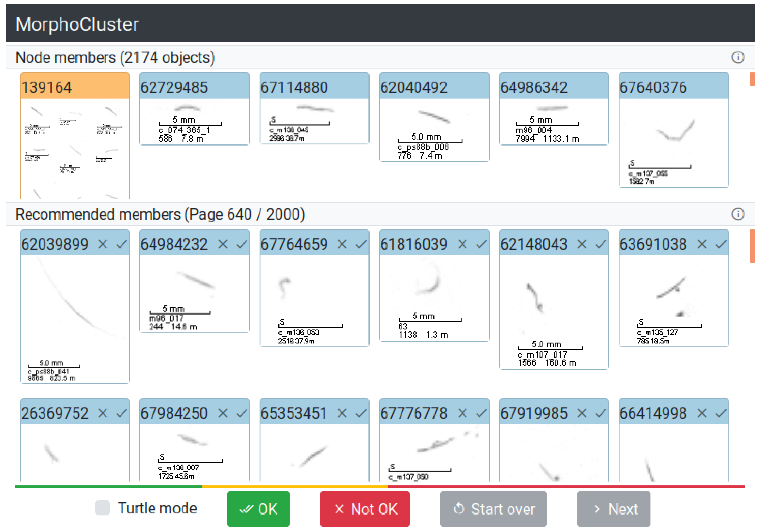
Task: Click the Recommended members panel scrollbar
Action: coord(752,246)
